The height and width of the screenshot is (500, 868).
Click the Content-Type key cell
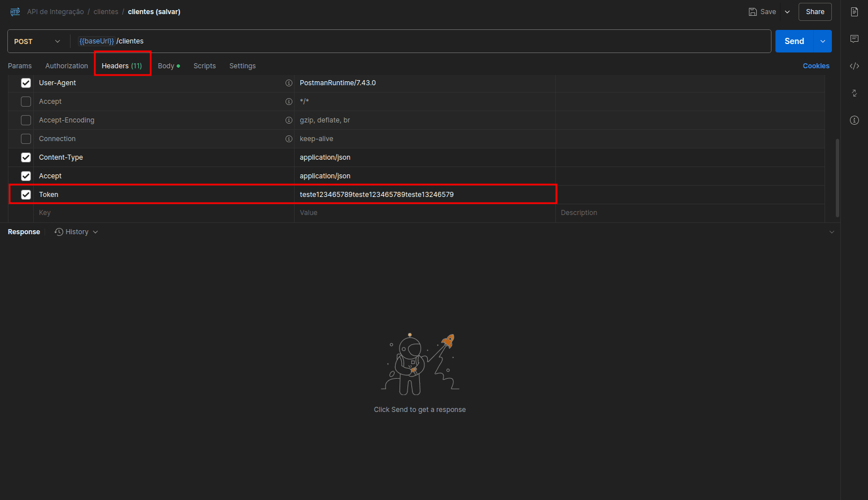coord(164,157)
